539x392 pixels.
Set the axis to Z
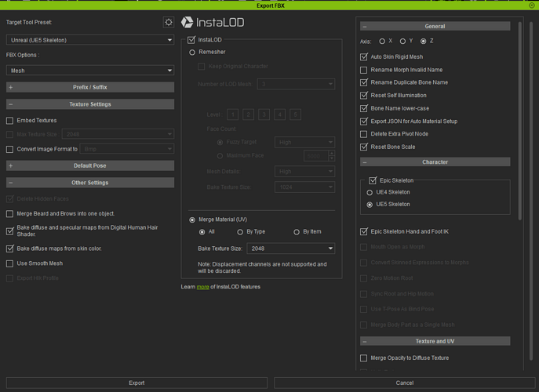(423, 41)
